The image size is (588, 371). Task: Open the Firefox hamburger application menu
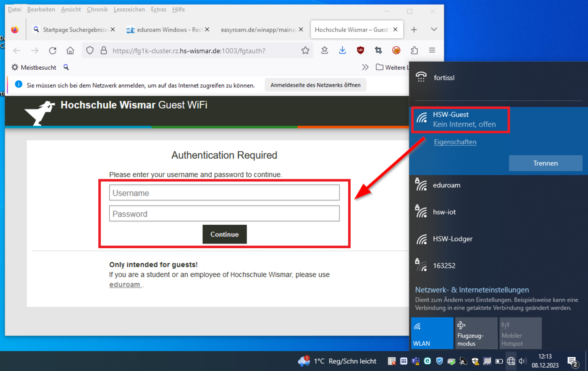(432, 50)
